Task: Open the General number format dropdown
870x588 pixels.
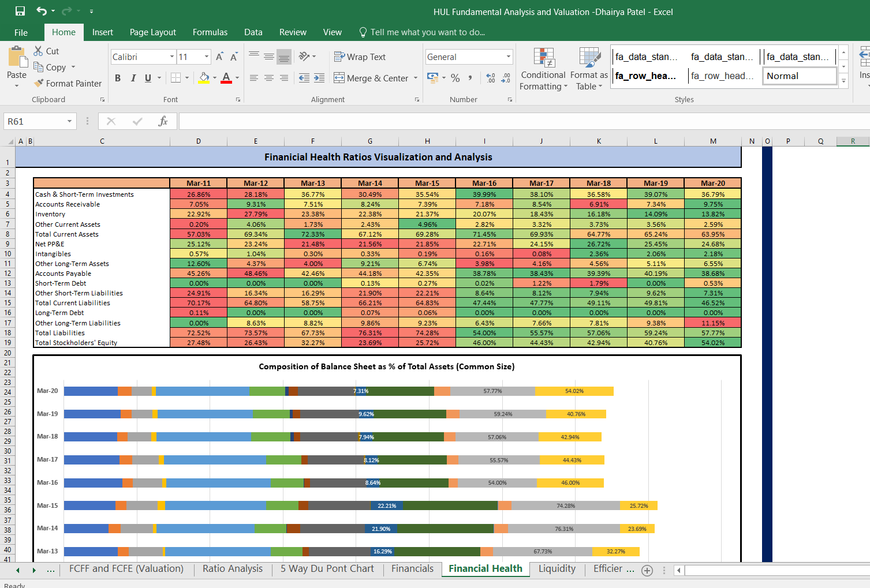Action: 509,57
